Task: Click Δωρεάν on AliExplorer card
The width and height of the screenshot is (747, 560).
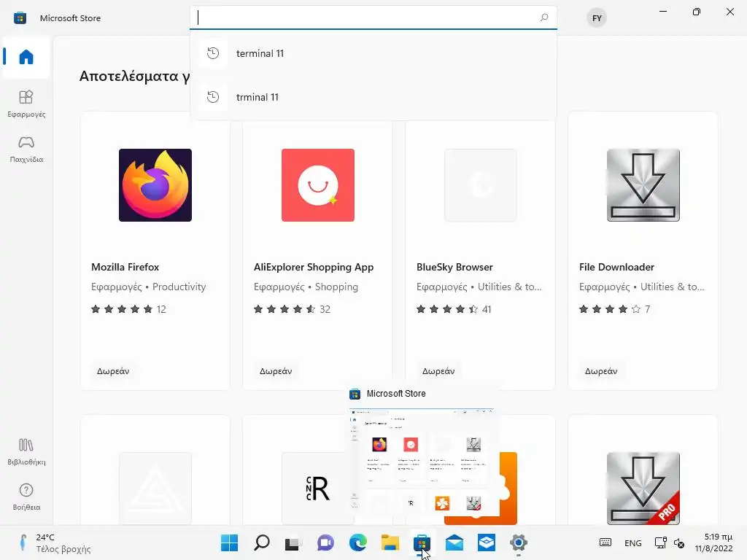Action: 275,371
